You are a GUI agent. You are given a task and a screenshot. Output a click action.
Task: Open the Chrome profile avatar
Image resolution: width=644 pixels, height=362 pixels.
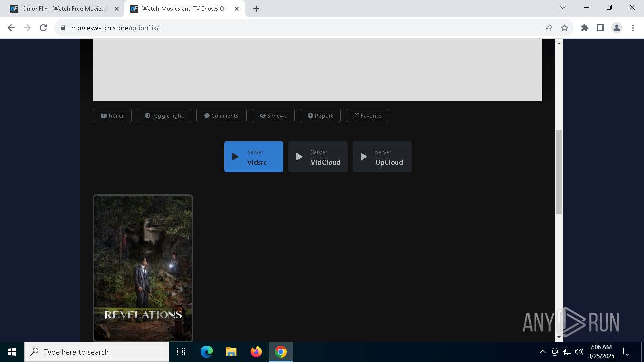click(x=617, y=28)
